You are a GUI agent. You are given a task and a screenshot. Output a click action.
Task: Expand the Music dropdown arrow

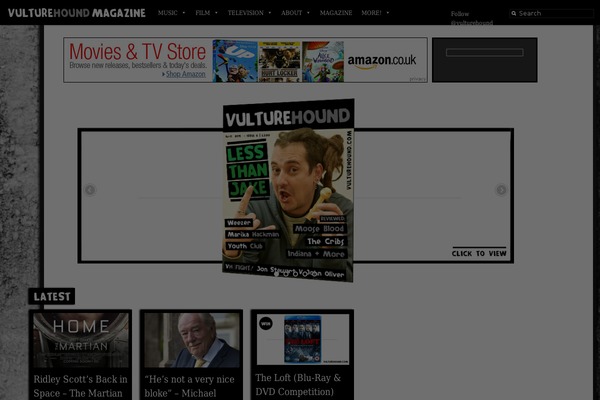184,13
